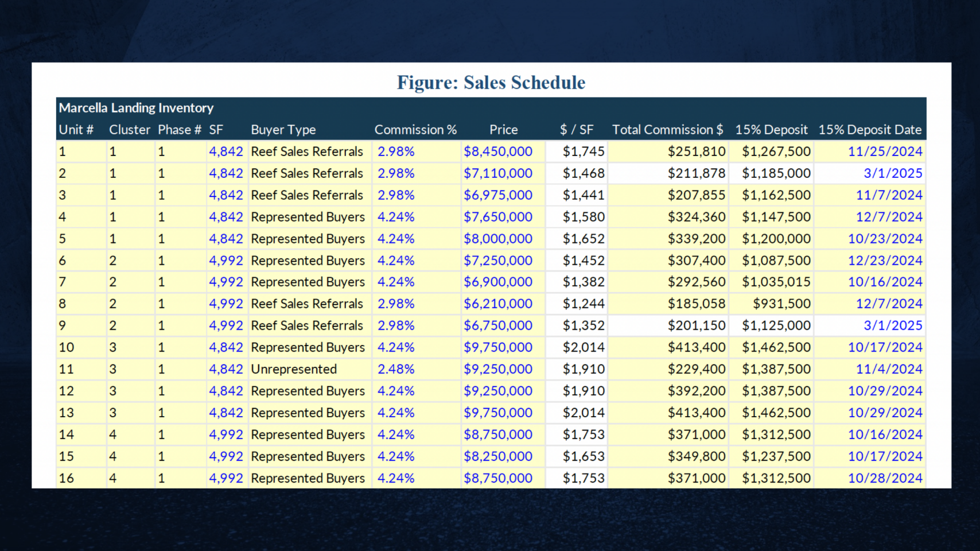Screen dimensions: 980x551
Task: Click the 2.48% commission cell
Action: click(395, 369)
